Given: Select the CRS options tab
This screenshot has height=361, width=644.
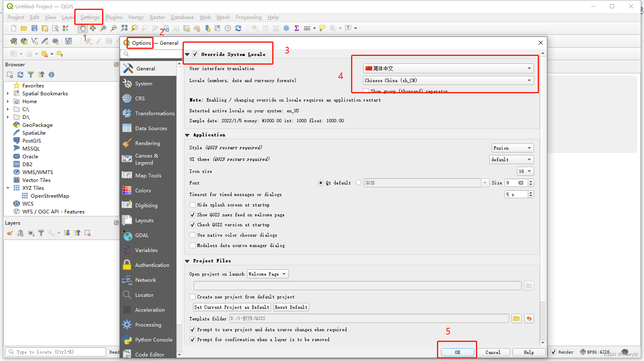Looking at the screenshot, I should point(148,99).
